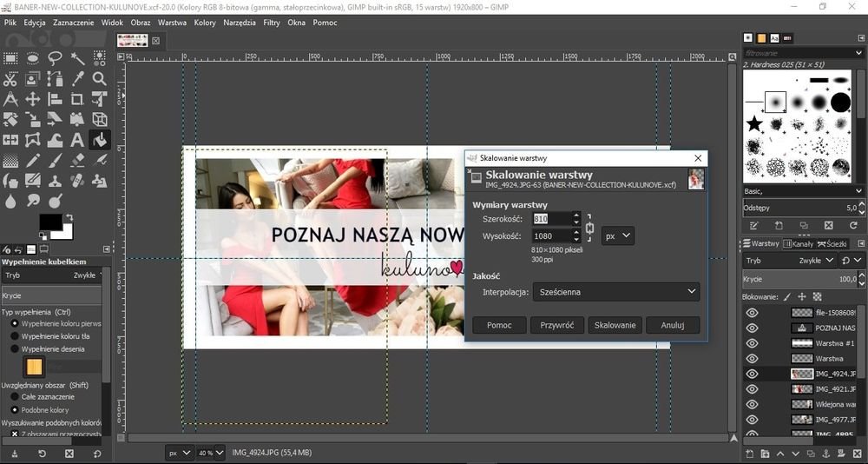Select the Scale tool in toolbox
868x464 pixels.
[x=33, y=119]
